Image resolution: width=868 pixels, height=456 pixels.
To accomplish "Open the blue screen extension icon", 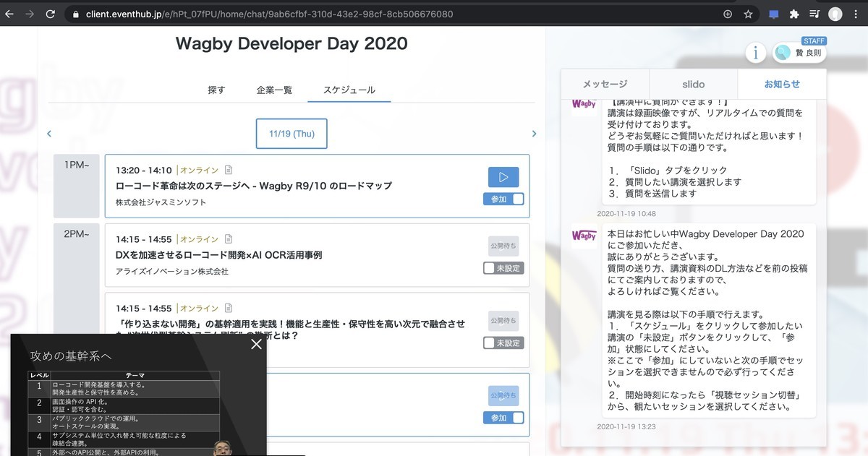I will tap(773, 14).
